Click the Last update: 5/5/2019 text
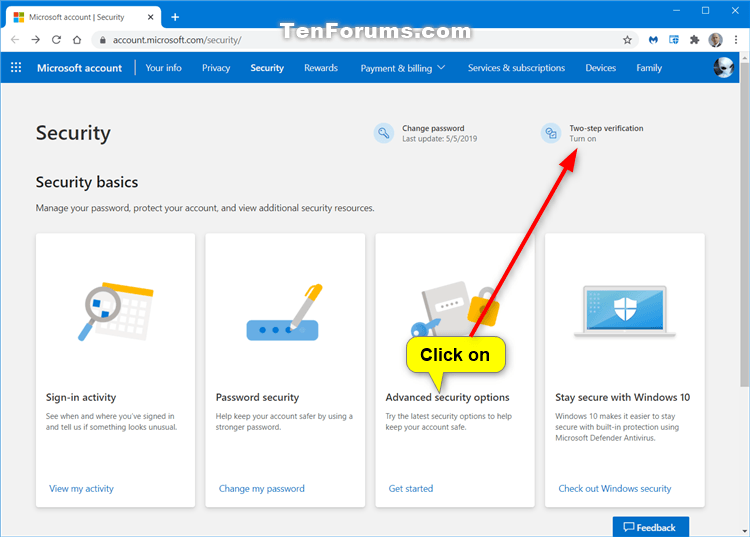The width and height of the screenshot is (750, 537). pos(439,139)
